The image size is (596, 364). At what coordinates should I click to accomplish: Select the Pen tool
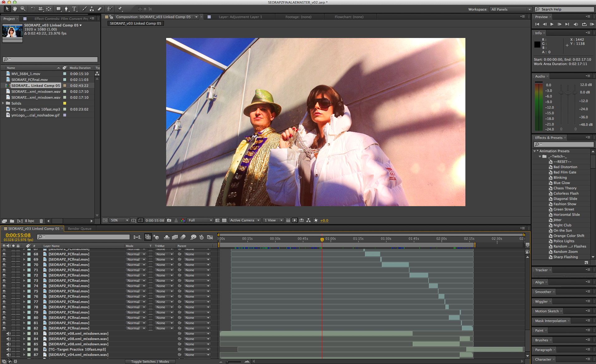tap(66, 9)
